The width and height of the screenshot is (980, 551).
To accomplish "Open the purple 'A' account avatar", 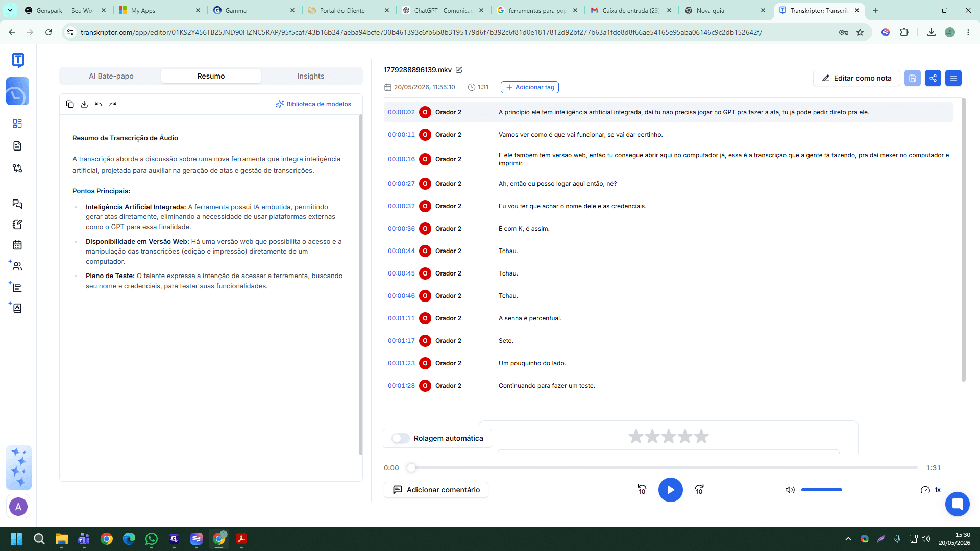I will point(18,507).
